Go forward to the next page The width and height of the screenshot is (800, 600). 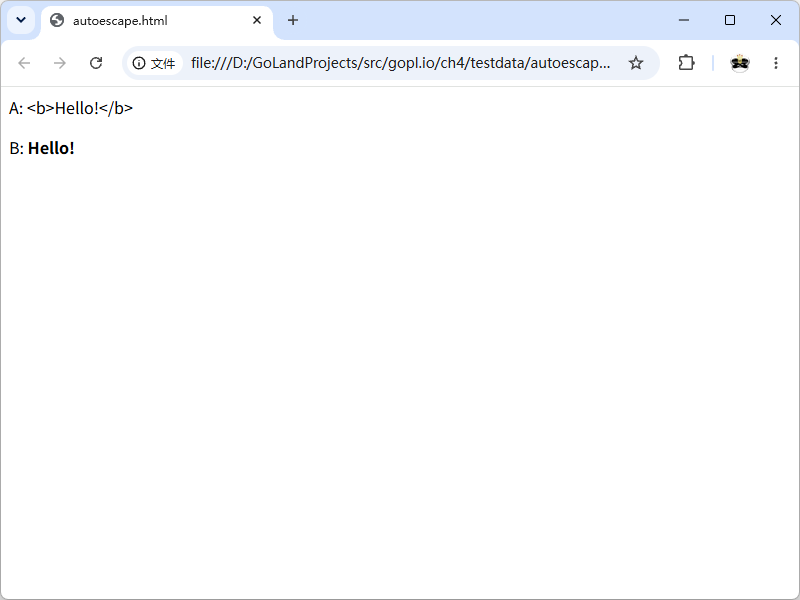[60, 63]
